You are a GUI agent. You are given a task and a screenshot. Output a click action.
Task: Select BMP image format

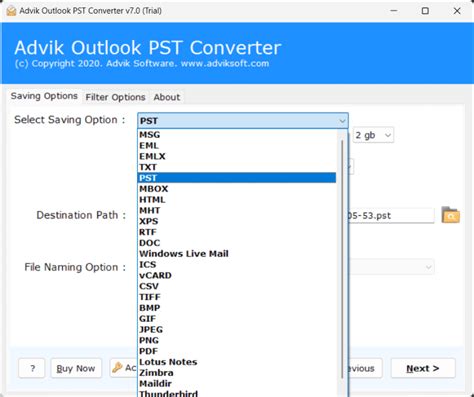(237, 308)
